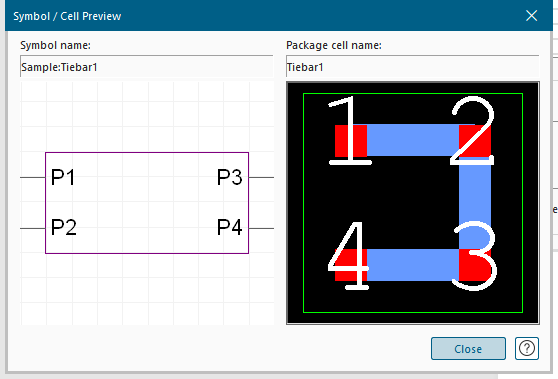Select pin P2 label in symbol
This screenshot has height=379, width=558.
tap(64, 227)
